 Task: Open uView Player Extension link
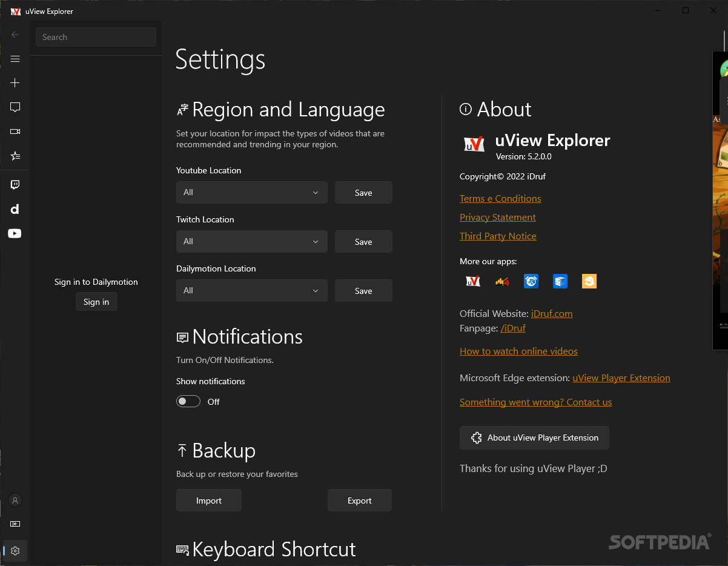coord(621,378)
